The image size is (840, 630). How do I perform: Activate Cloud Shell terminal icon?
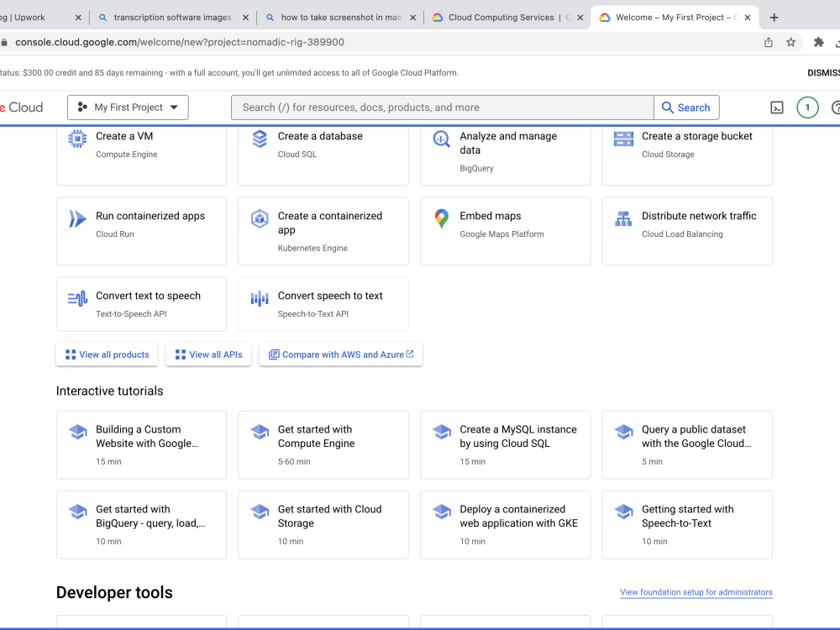pyautogui.click(x=777, y=108)
